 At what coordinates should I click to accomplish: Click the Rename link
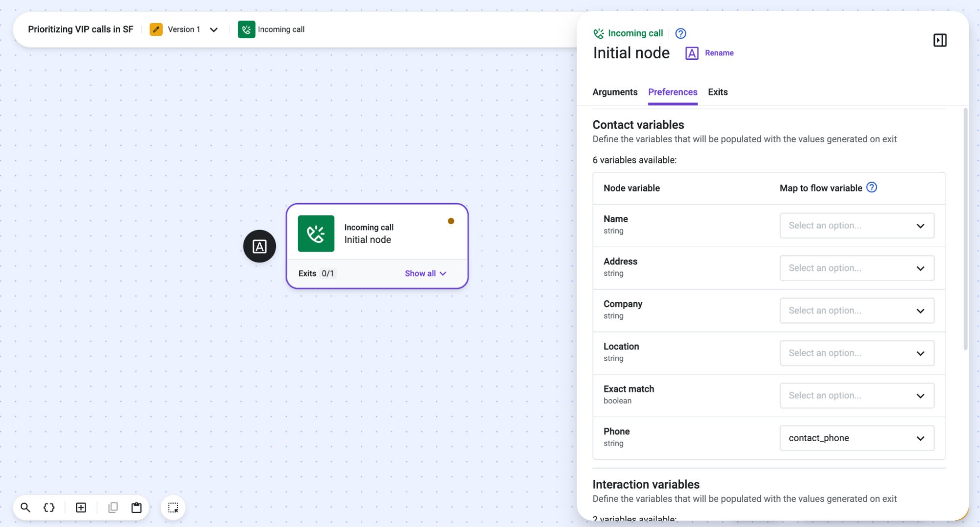coord(719,53)
